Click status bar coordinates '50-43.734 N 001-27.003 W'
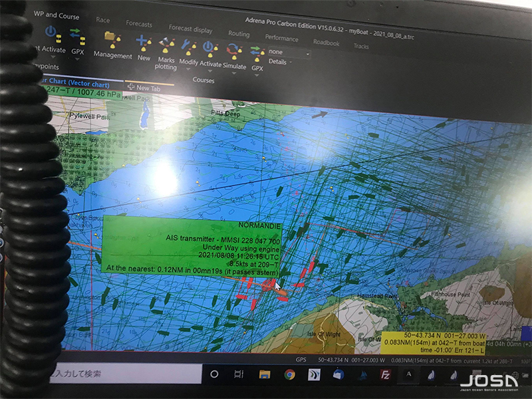This screenshot has height=399, width=532. (351, 360)
